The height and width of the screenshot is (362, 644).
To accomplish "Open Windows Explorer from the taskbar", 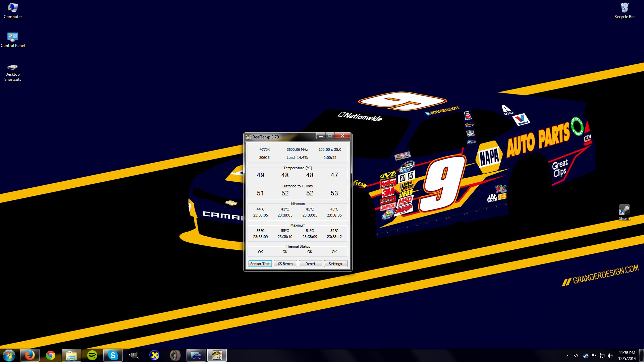I will 71,355.
